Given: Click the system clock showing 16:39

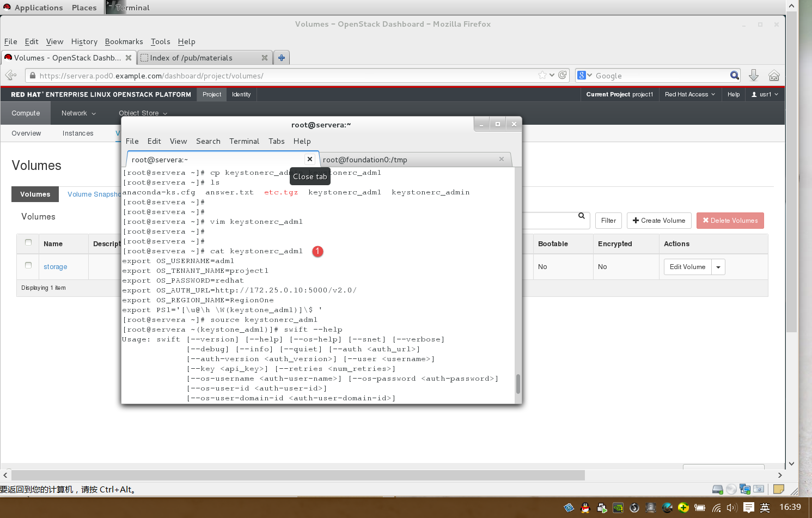Looking at the screenshot, I should tap(790, 507).
